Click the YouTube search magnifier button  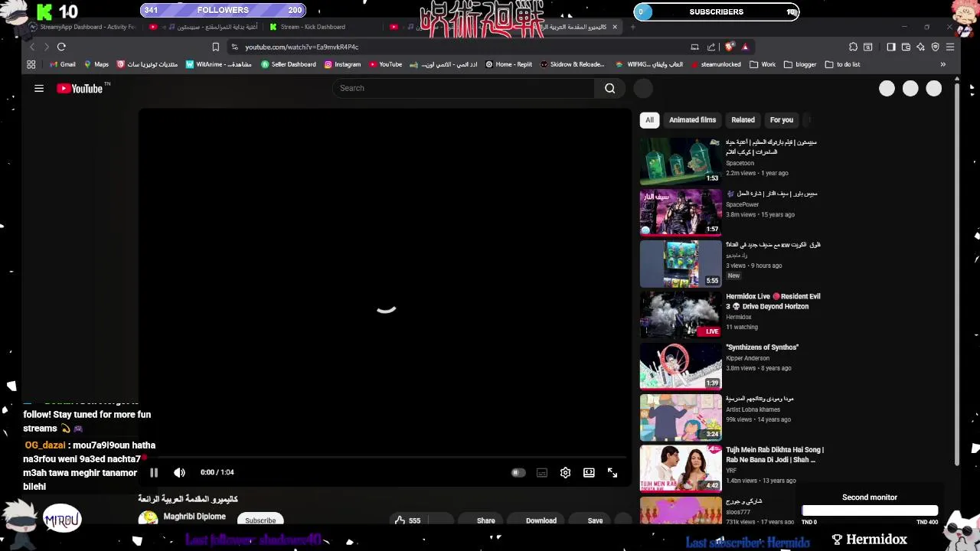(610, 88)
